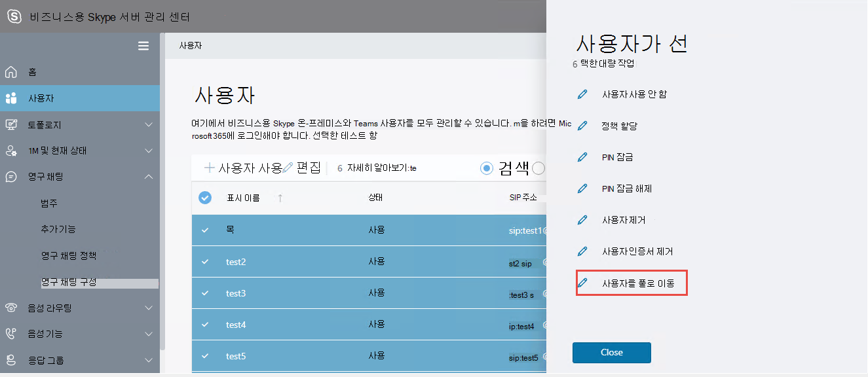
Task: Click the 응답 그룹 icon
Action: 11,360
